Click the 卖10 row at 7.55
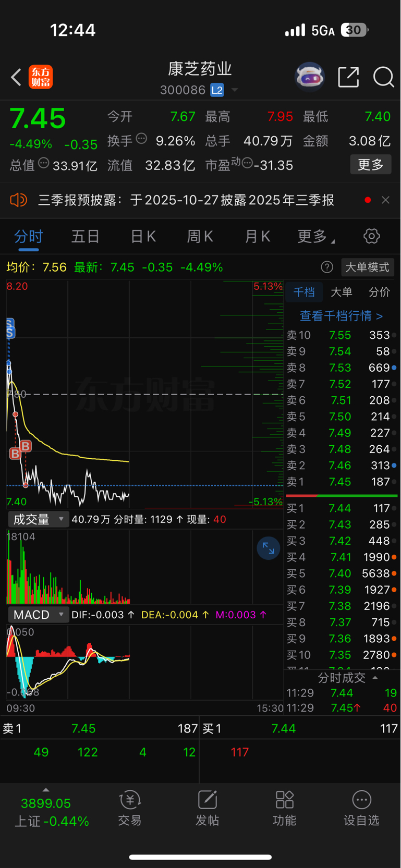 coord(342,335)
